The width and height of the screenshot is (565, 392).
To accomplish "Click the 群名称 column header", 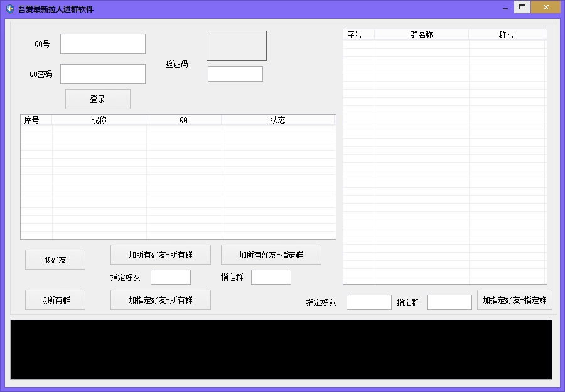I will (422, 34).
